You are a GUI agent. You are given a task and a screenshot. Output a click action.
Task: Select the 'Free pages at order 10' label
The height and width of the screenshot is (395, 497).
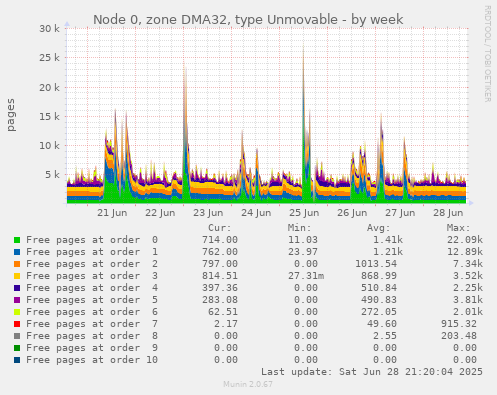(92, 360)
